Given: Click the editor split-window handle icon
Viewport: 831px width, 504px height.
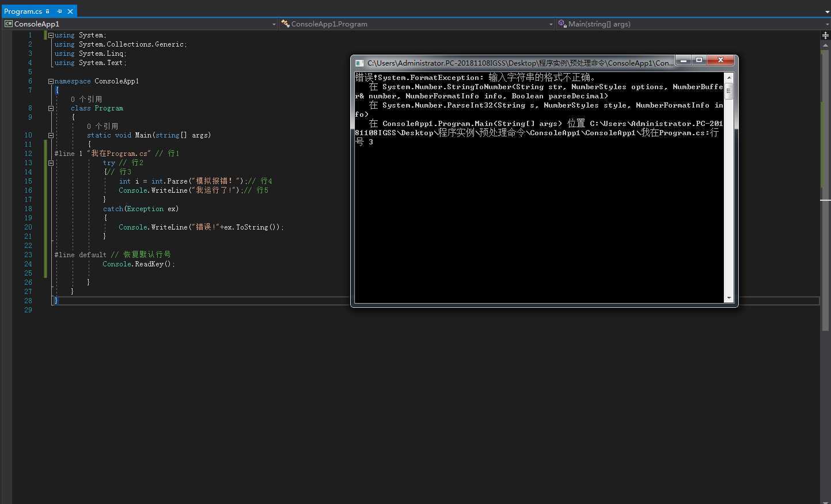Looking at the screenshot, I should point(825,35).
